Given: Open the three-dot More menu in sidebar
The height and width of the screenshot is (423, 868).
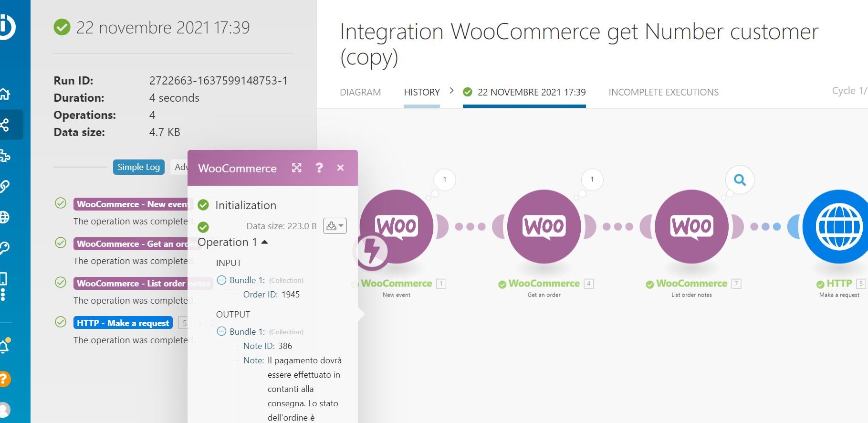Looking at the screenshot, I should pyautogui.click(x=3, y=294).
